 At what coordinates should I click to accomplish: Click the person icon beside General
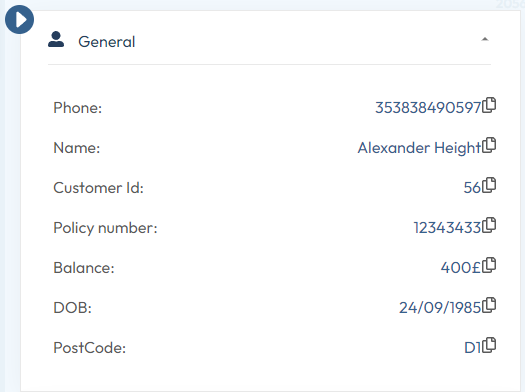coord(56,40)
